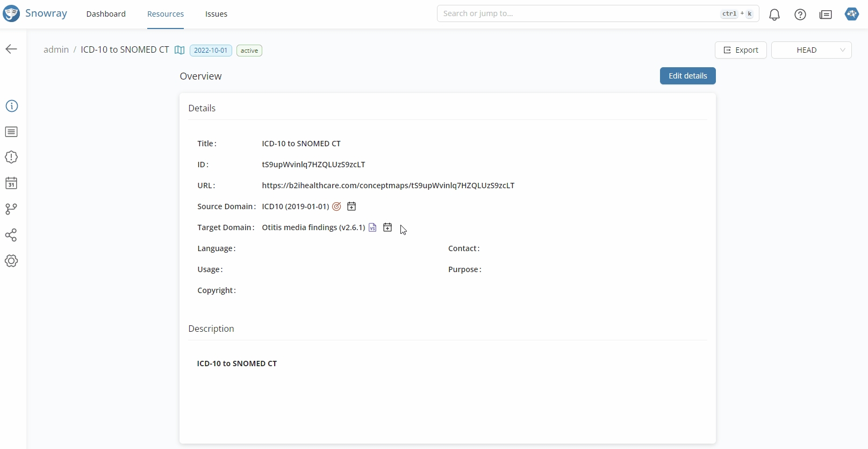Click the Edit details button
The image size is (868, 449).
687,76
